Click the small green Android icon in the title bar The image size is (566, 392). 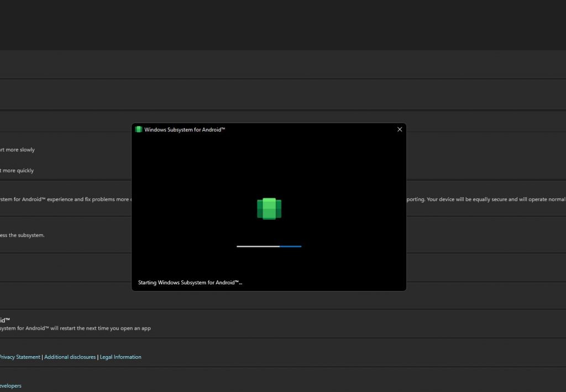point(139,129)
